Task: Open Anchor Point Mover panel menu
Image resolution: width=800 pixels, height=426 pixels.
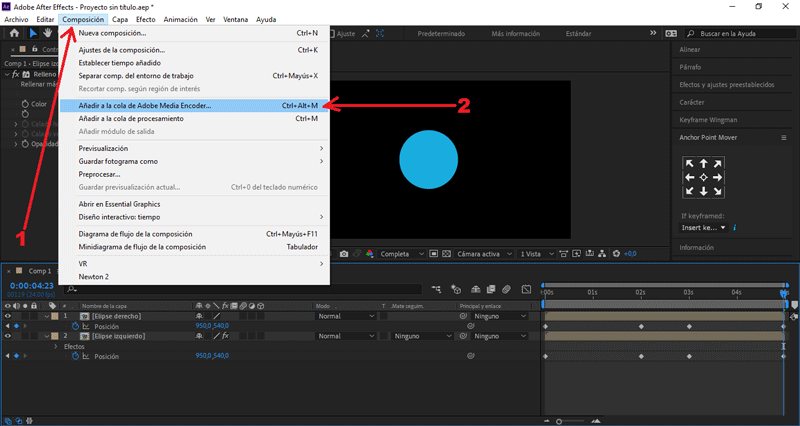Action: tap(784, 138)
